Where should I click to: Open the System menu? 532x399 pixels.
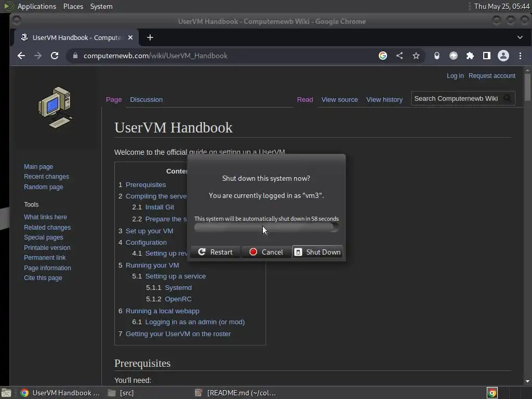coord(101,6)
